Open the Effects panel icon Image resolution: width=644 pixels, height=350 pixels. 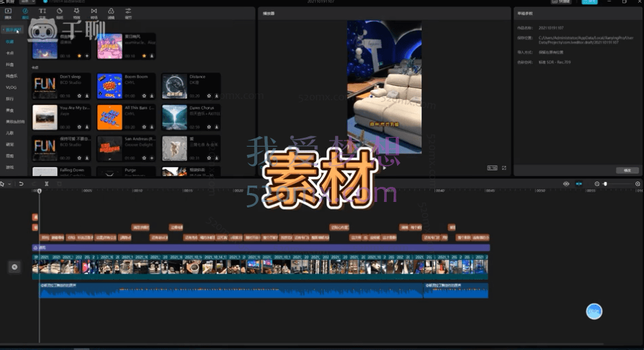point(76,13)
